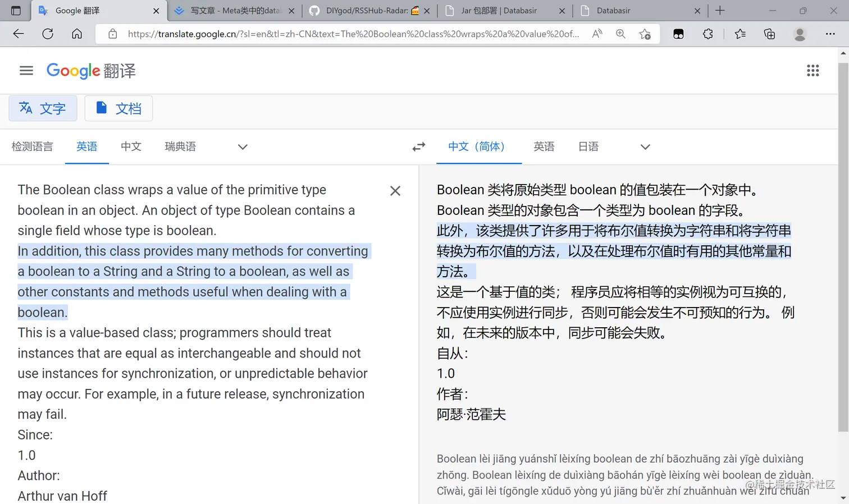
Task: Open the Favorites list
Action: 740,34
